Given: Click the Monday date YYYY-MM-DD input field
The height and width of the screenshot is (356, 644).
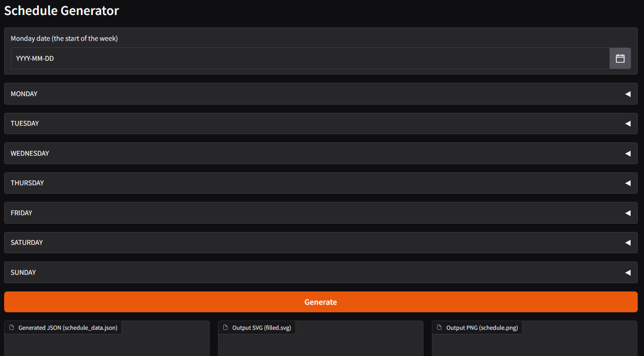Looking at the screenshot, I should tap(310, 58).
